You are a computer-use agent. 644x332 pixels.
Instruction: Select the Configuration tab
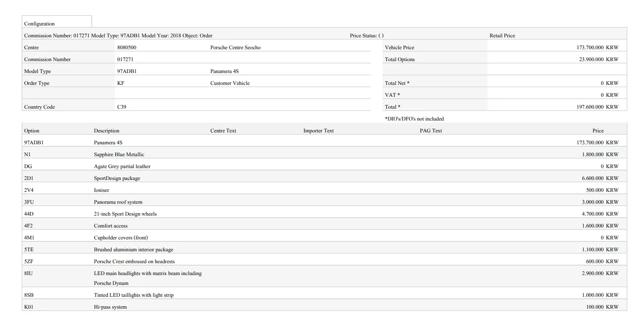[39, 24]
